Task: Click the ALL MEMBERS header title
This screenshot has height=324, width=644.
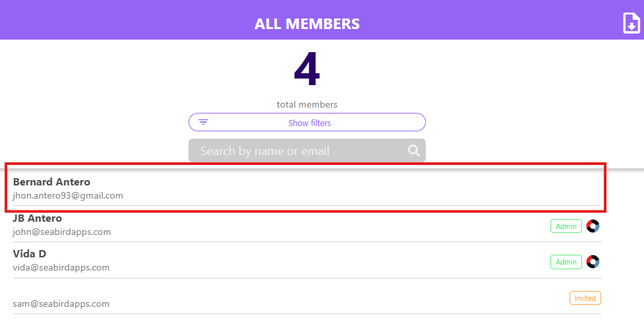Action: pyautogui.click(x=307, y=24)
